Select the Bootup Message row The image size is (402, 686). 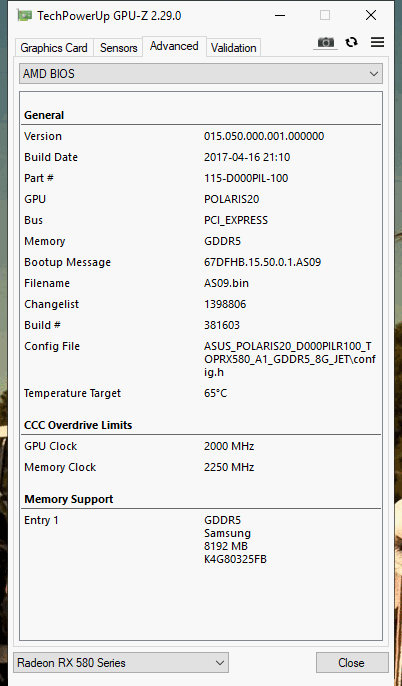point(201,262)
